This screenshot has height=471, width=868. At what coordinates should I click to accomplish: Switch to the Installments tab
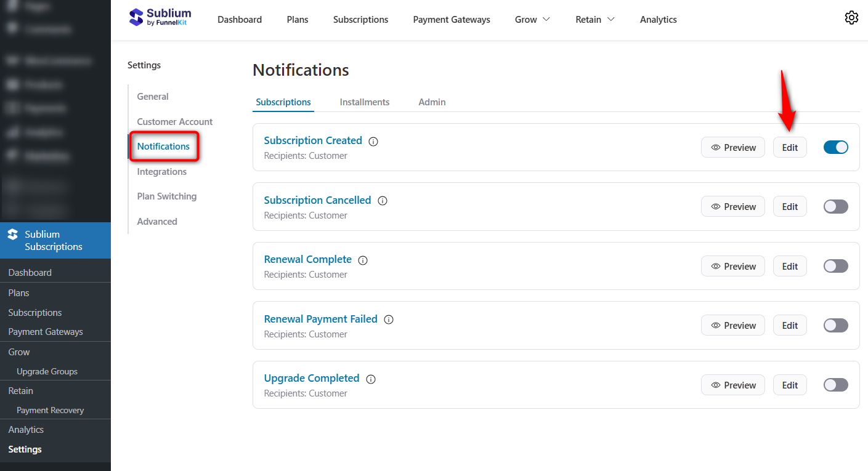(x=364, y=102)
